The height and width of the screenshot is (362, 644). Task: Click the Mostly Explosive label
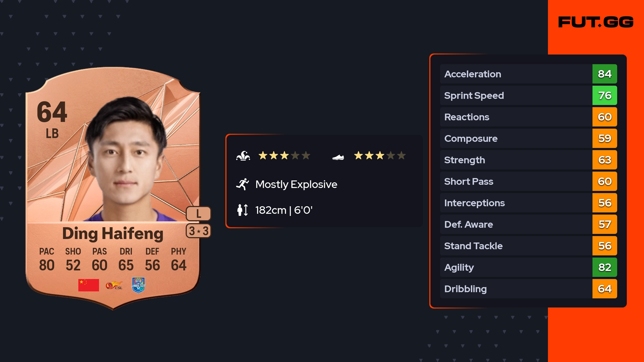(x=296, y=184)
